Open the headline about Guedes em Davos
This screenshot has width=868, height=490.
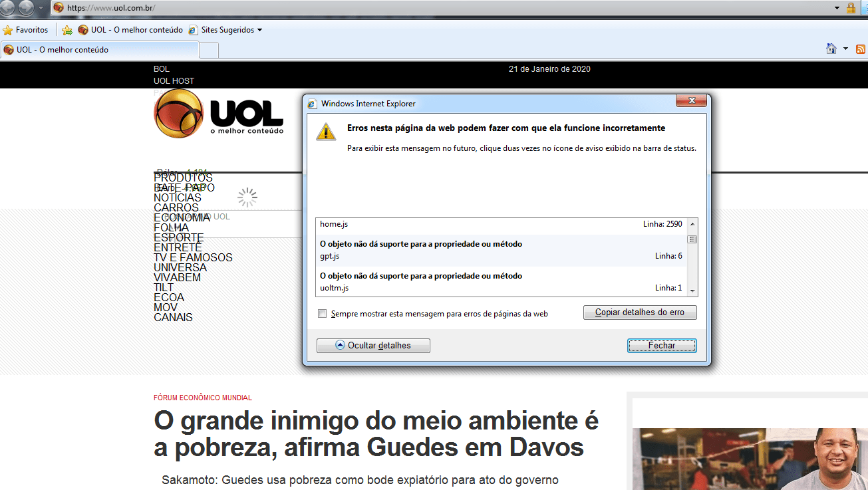376,434
